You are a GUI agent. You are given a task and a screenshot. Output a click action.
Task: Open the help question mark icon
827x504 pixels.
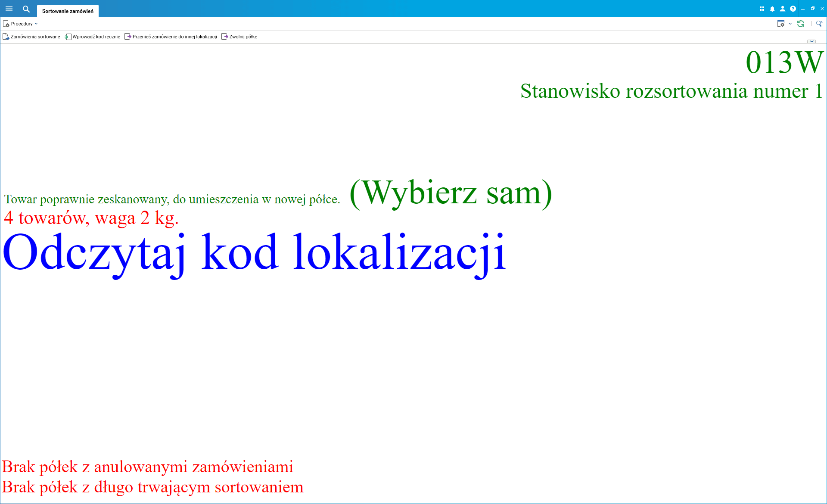point(793,9)
